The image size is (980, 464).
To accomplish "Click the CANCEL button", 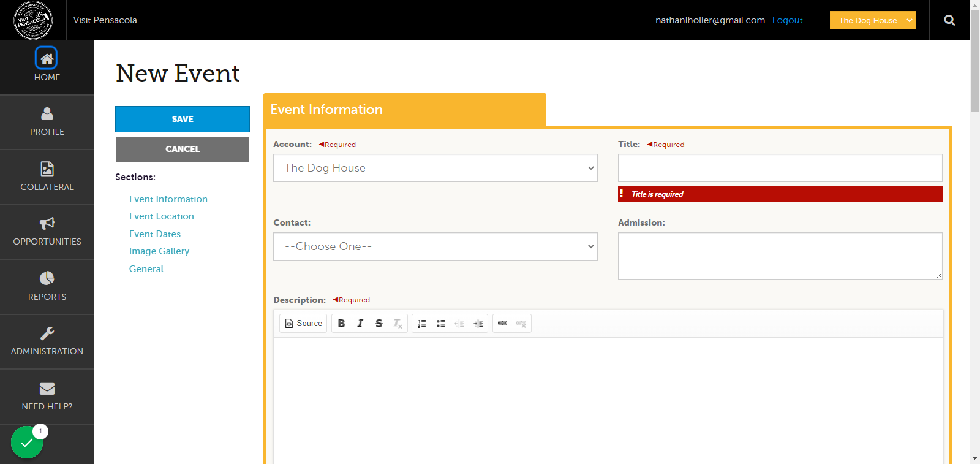I will (183, 149).
